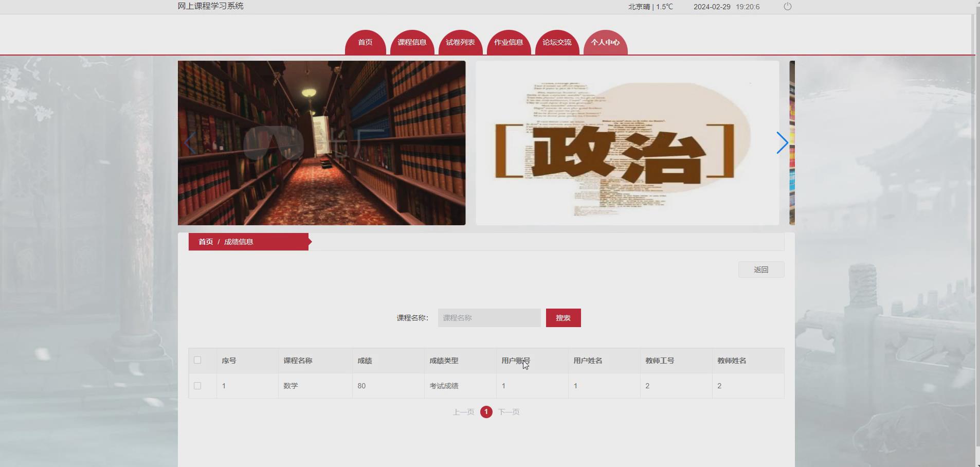
Task: Open the 个人中心 tab
Action: pyautogui.click(x=606, y=43)
